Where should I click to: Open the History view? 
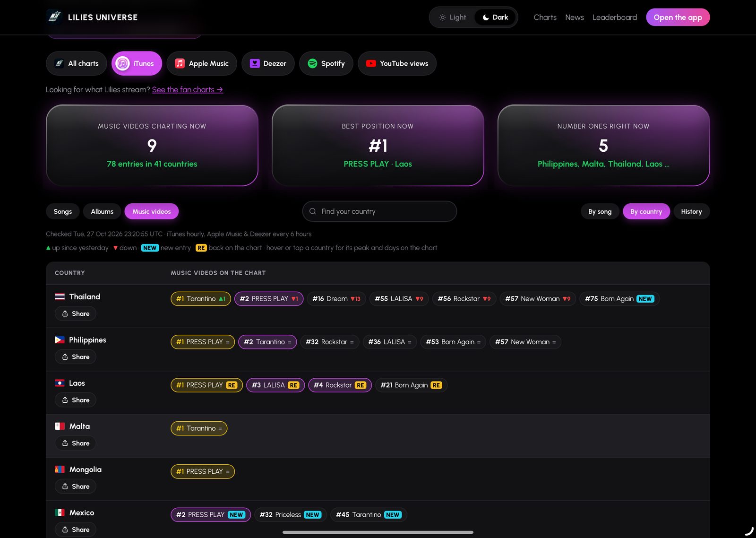click(691, 211)
